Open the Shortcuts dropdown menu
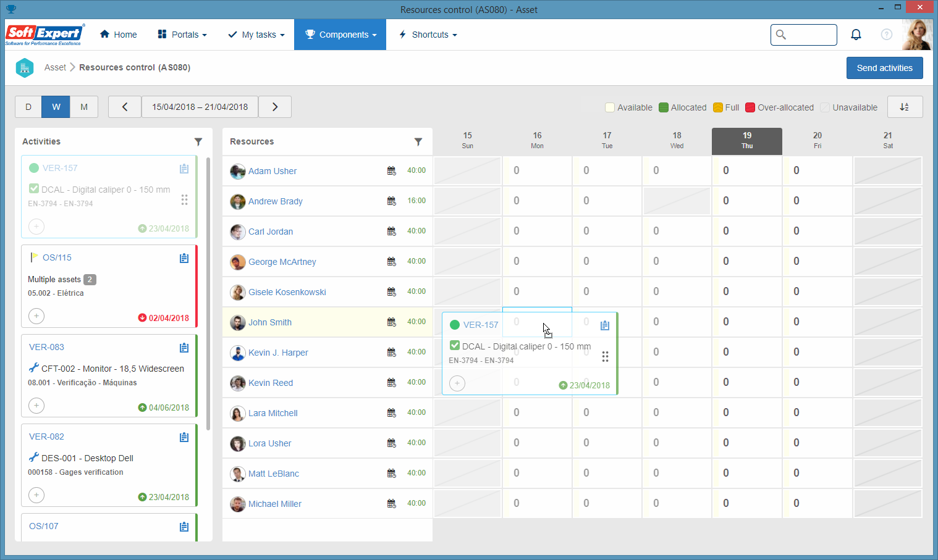The image size is (938, 560). [428, 35]
